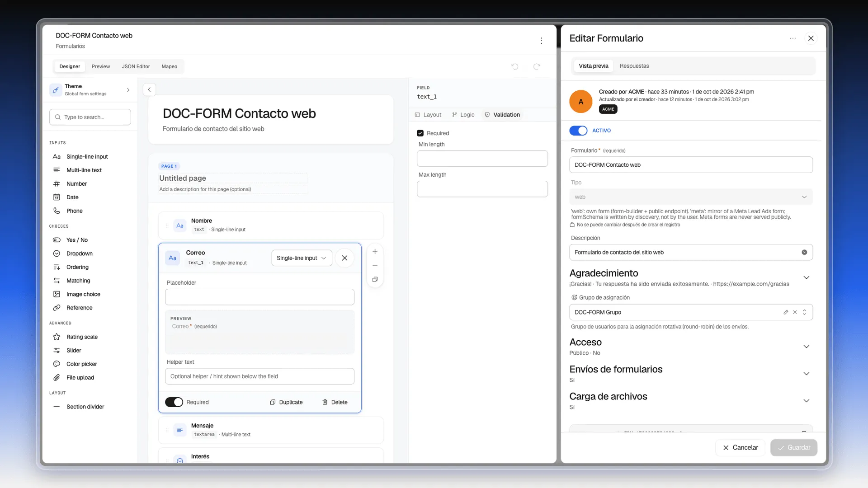Screen dimensions: 868x488
Task: Duplicate the Correo field
Action: tap(286, 402)
